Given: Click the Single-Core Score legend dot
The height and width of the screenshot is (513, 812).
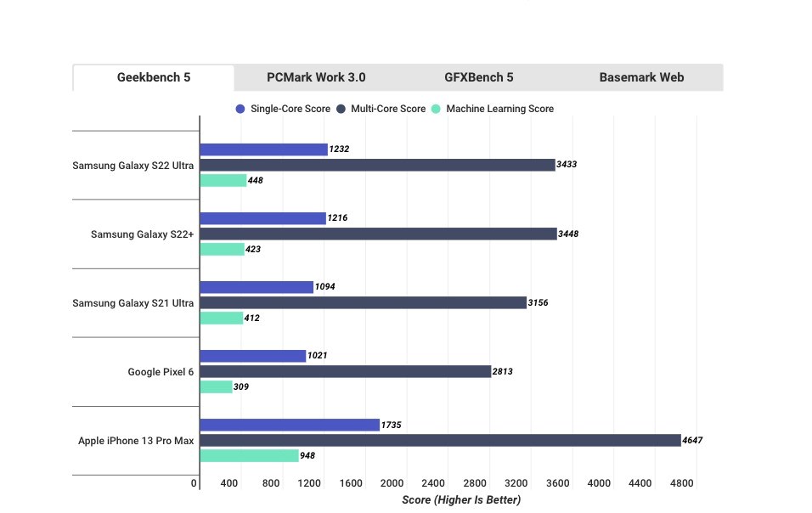Looking at the screenshot, I should [x=240, y=109].
